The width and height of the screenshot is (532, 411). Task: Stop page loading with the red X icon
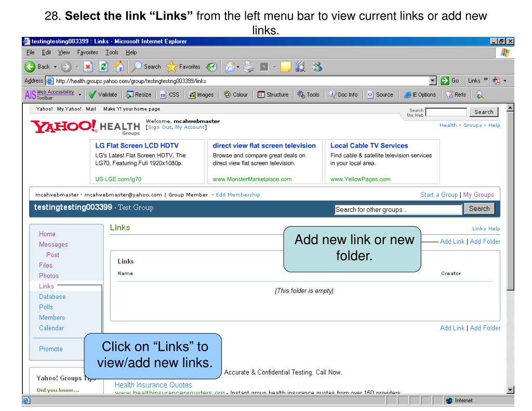click(x=88, y=67)
